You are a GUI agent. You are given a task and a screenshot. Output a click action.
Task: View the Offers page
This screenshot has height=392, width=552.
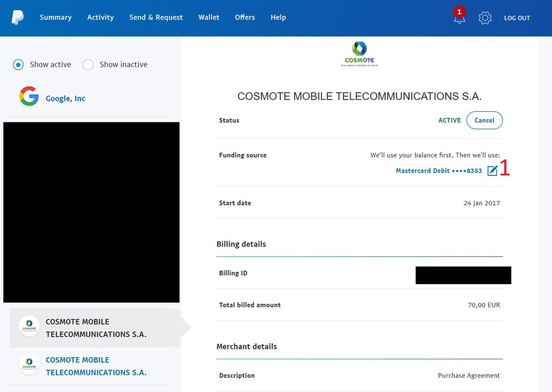pyautogui.click(x=244, y=17)
